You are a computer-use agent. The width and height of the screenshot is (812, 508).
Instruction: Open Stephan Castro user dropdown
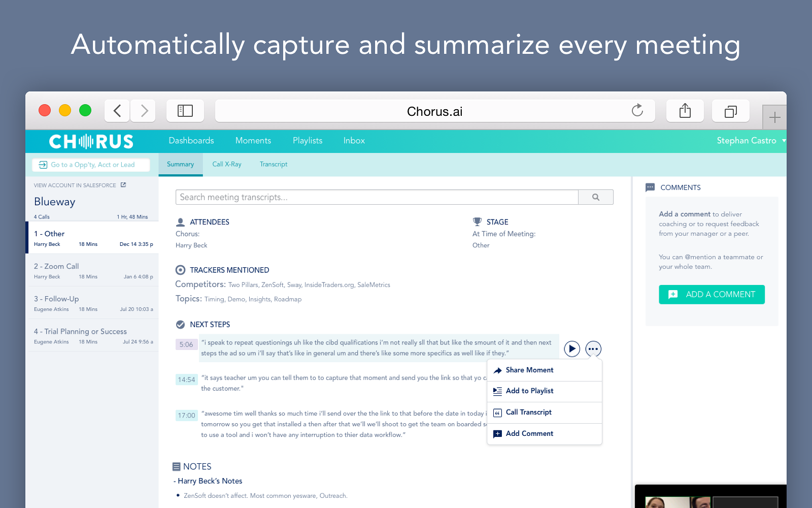tap(751, 141)
